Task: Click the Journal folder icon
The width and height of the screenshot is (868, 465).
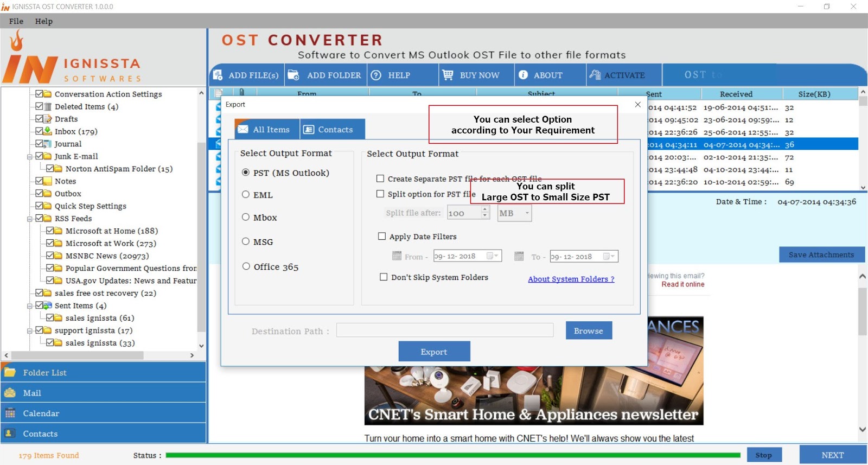Action: point(48,144)
